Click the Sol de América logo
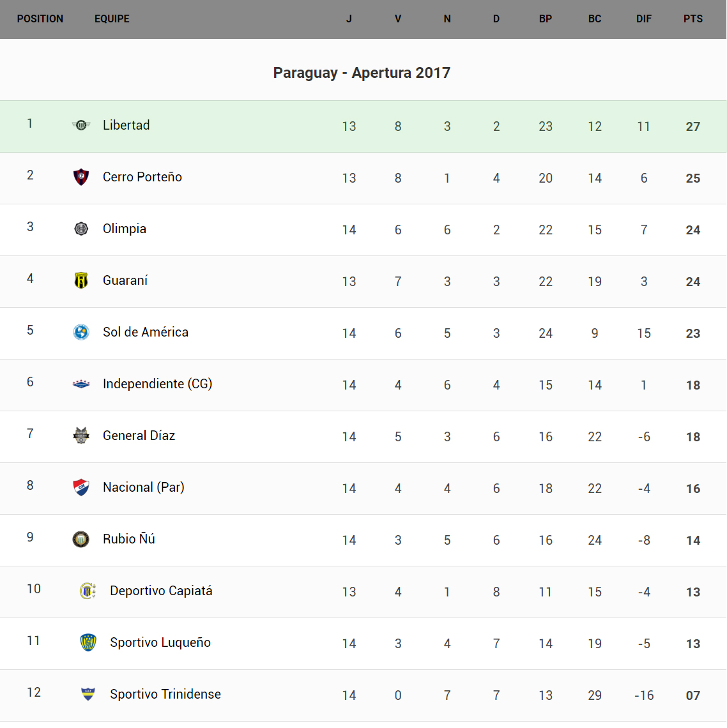The height and width of the screenshot is (728, 727). pyautogui.click(x=81, y=332)
